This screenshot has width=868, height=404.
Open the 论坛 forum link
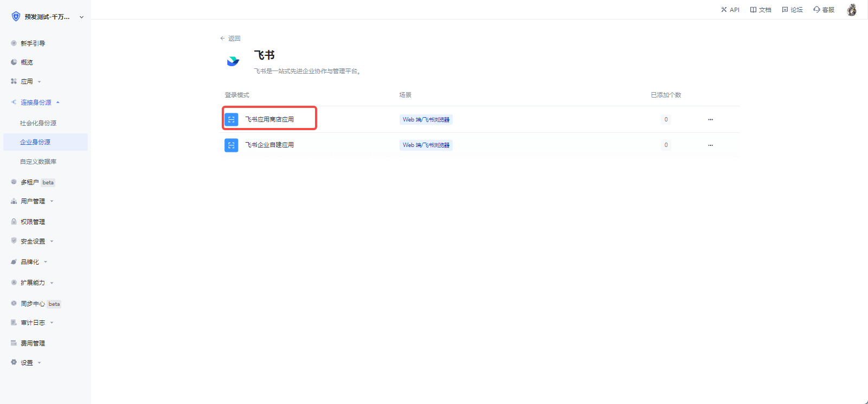click(x=792, y=10)
